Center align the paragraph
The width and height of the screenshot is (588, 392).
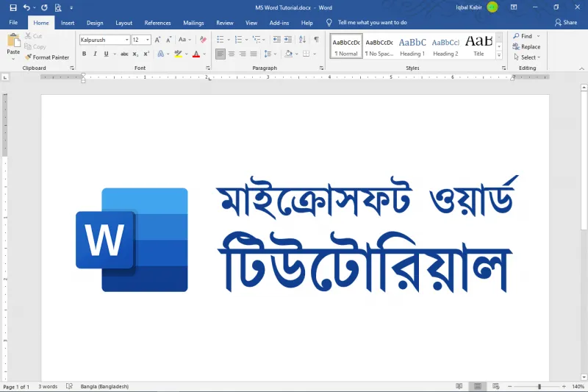[x=232, y=54]
